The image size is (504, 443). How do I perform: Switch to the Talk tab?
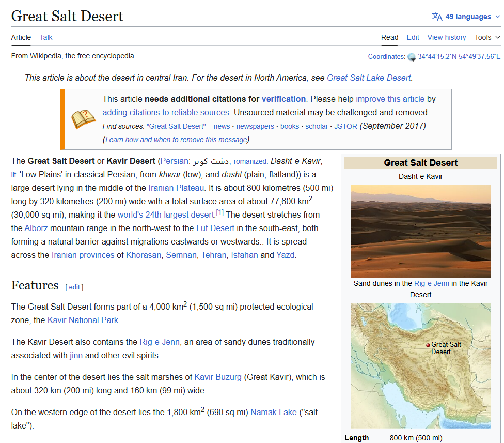click(x=46, y=37)
